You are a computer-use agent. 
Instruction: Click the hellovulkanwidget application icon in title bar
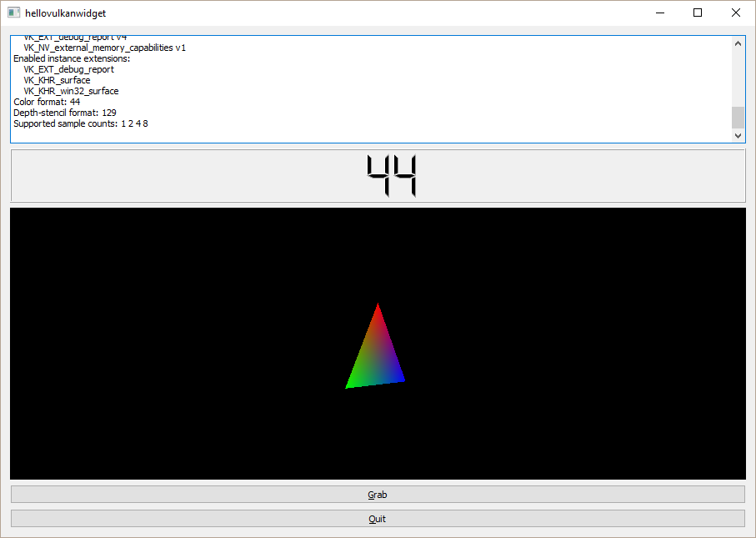point(12,13)
